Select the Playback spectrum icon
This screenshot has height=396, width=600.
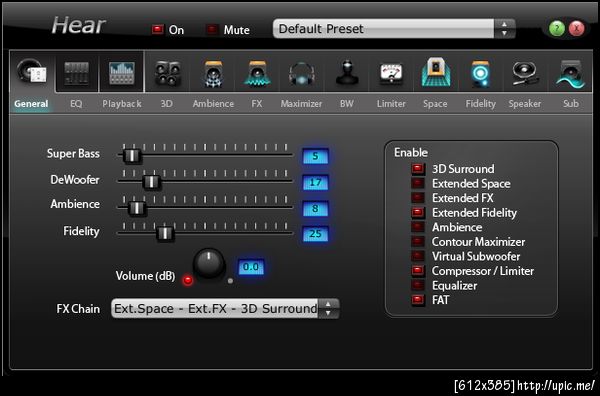(x=121, y=73)
